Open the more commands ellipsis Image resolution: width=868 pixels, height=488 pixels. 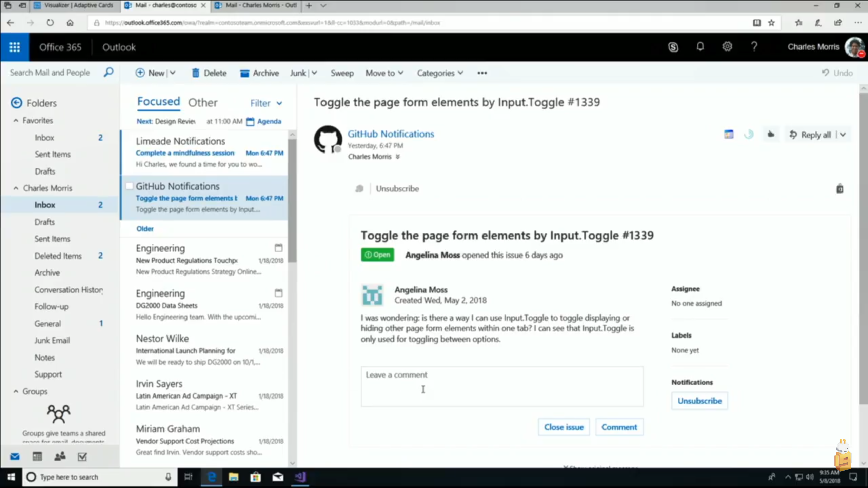click(482, 73)
